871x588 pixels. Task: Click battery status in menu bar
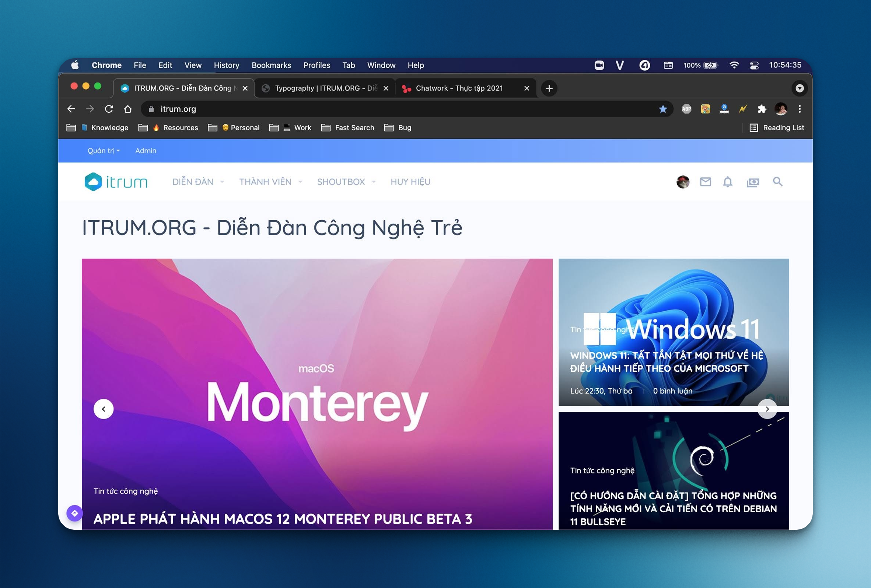[700, 65]
